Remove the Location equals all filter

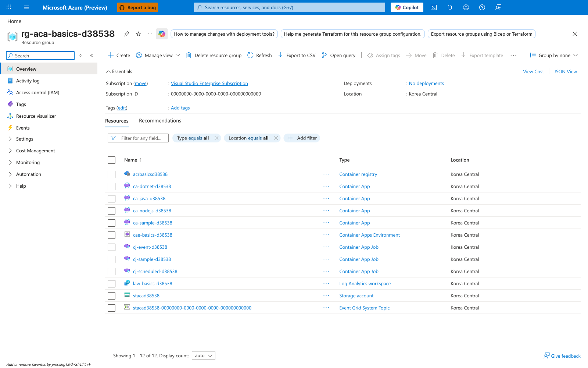click(x=276, y=138)
